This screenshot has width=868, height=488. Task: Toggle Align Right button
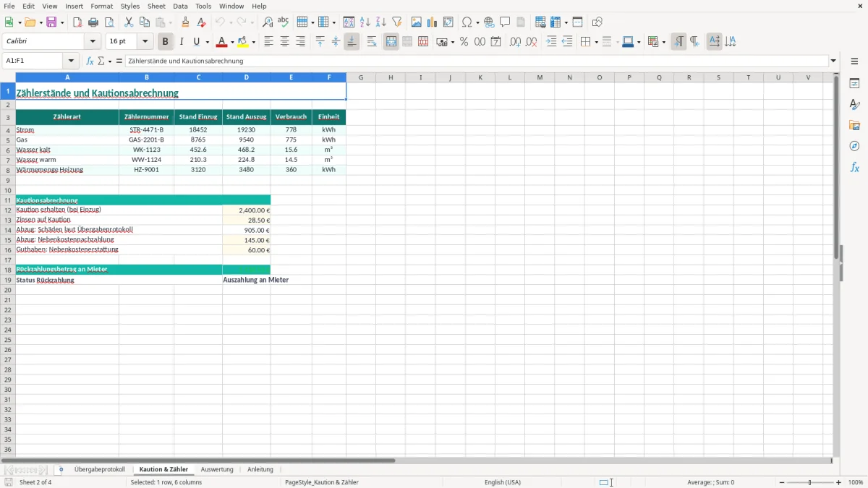pos(300,42)
